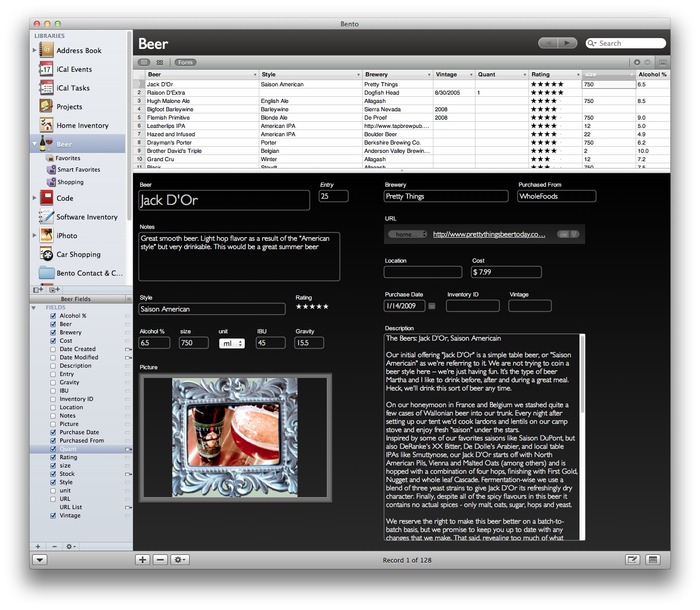Expand the iPhoto library disclosure triangle

[x=35, y=236]
